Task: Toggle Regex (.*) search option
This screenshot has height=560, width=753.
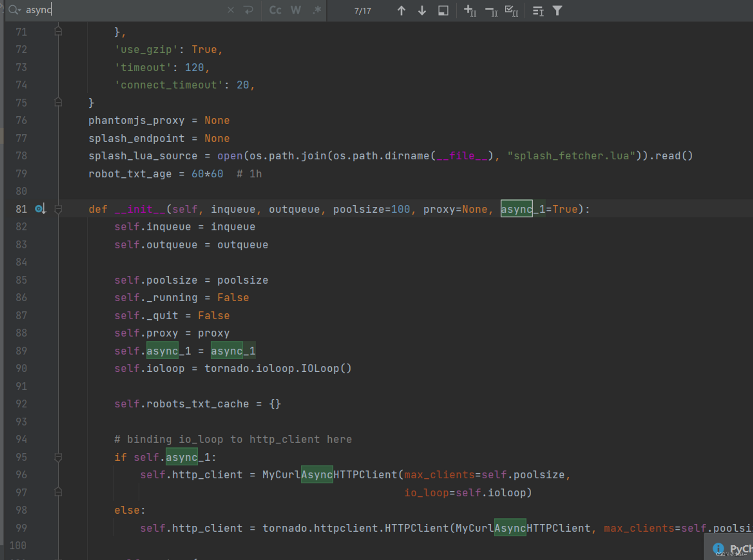Action: tap(317, 10)
